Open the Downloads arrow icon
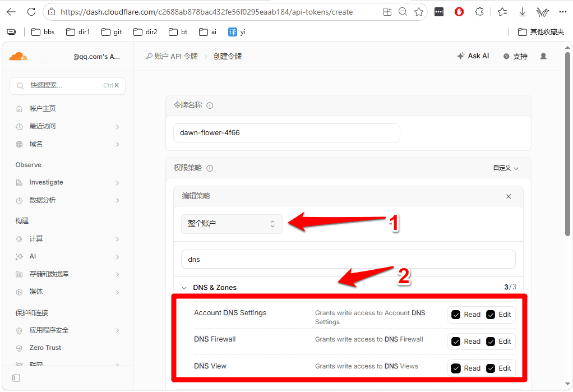Image resolution: width=573 pixels, height=392 pixels. (523, 12)
